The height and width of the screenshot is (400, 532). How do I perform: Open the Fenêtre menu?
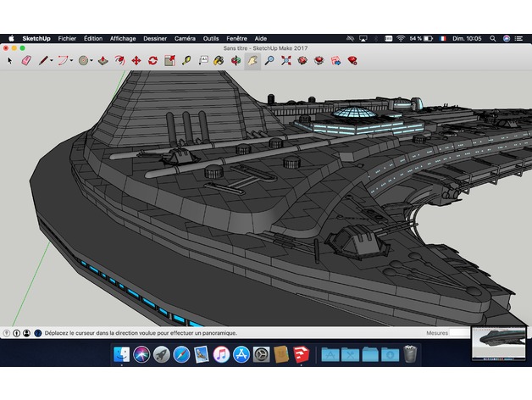(237, 38)
